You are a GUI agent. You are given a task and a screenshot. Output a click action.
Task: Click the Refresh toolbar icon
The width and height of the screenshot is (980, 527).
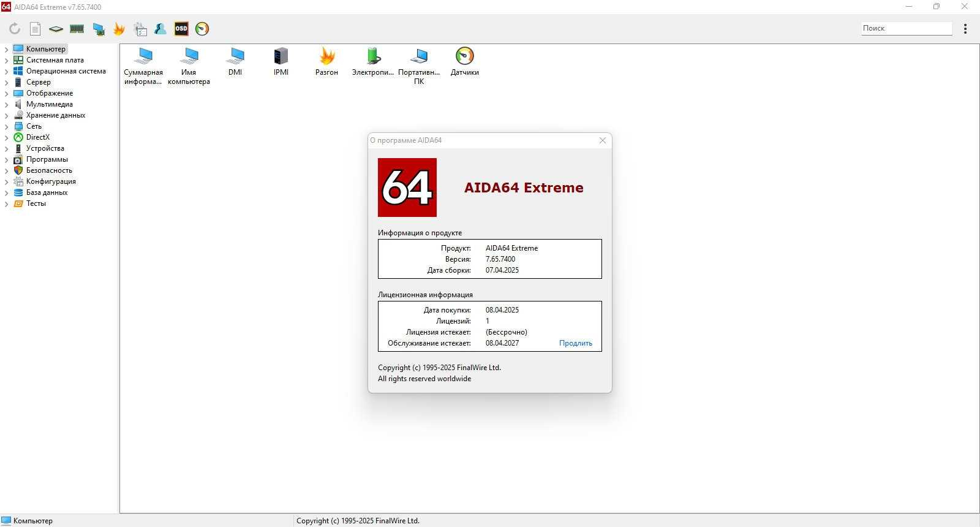(x=15, y=29)
